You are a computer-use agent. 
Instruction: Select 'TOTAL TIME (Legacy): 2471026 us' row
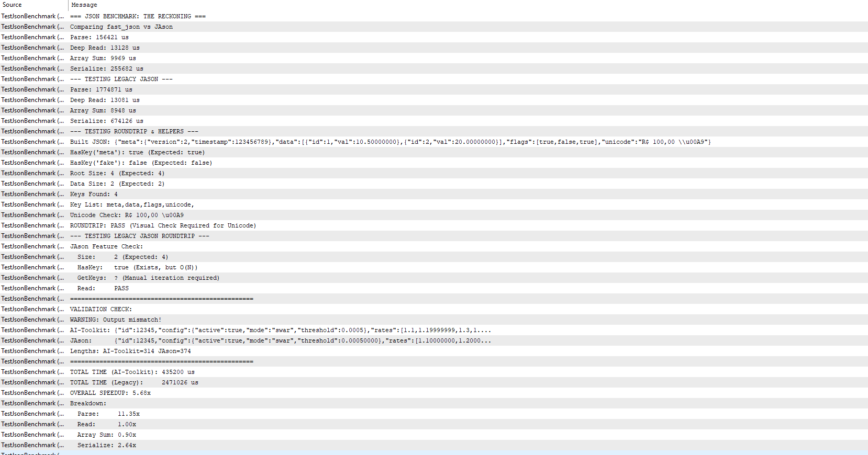434,382
